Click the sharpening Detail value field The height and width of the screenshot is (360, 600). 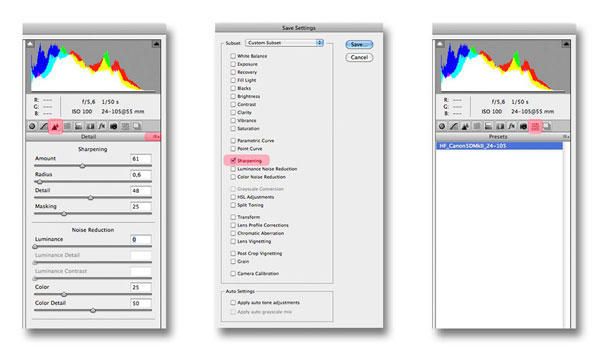pos(140,191)
